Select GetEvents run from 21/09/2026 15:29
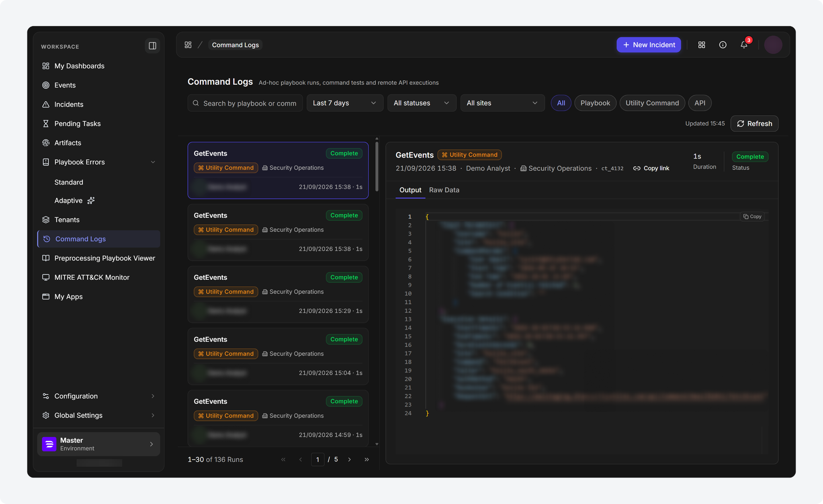This screenshot has height=504, width=823. click(x=278, y=295)
